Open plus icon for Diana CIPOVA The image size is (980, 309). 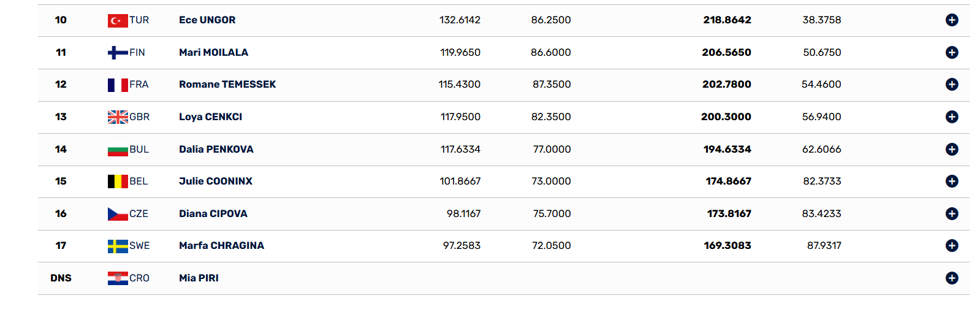(951, 213)
